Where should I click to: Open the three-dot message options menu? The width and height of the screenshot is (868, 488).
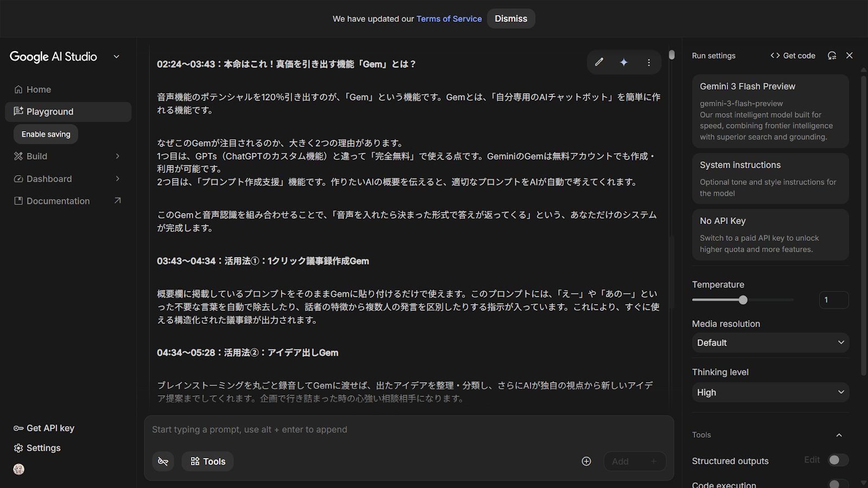click(649, 62)
